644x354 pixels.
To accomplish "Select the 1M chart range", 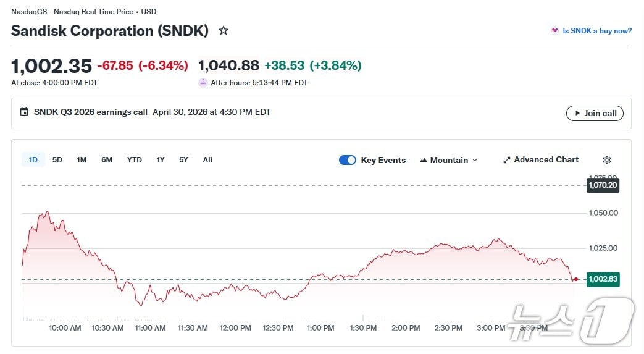I will point(82,160).
